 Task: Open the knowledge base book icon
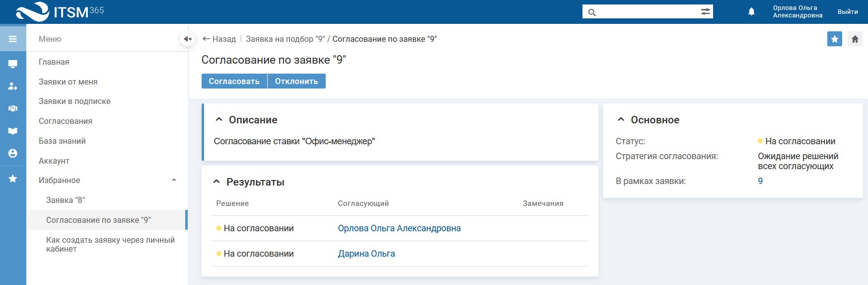point(13,131)
